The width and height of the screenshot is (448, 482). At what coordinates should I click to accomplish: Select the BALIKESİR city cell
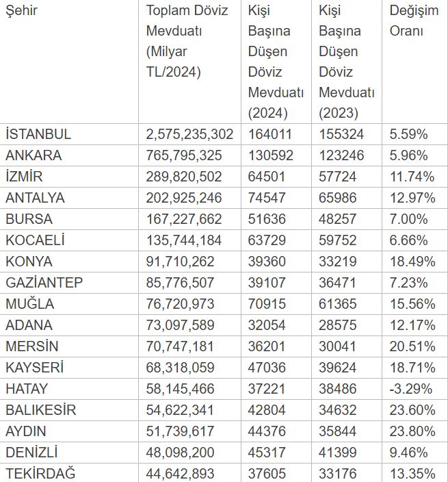(x=40, y=410)
